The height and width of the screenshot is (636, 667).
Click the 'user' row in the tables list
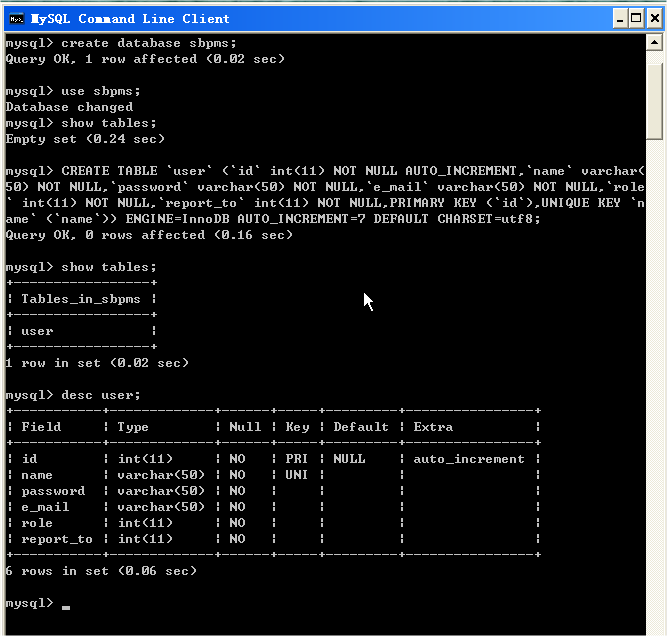pos(37,331)
